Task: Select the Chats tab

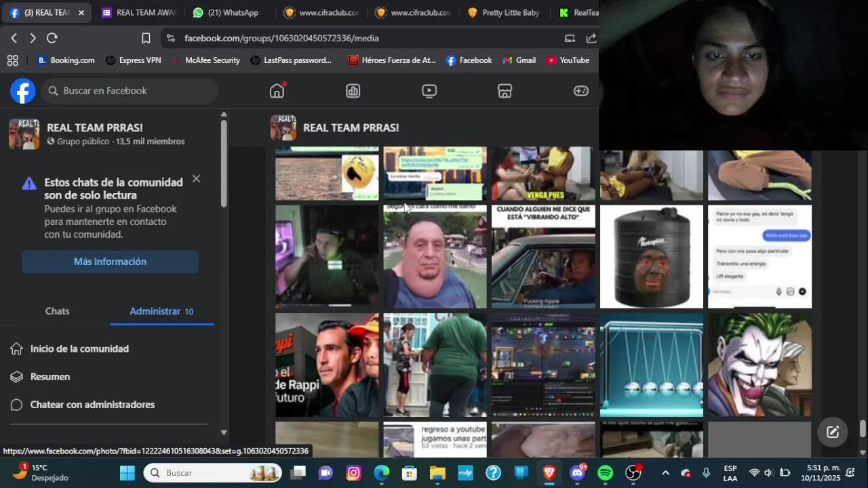Action: pyautogui.click(x=58, y=311)
